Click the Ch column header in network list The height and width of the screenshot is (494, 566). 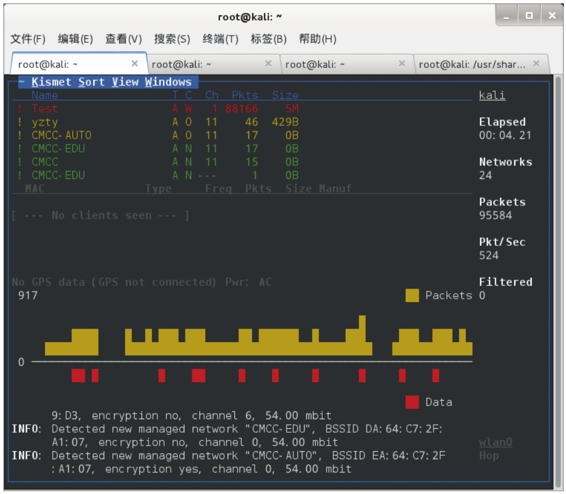212,95
